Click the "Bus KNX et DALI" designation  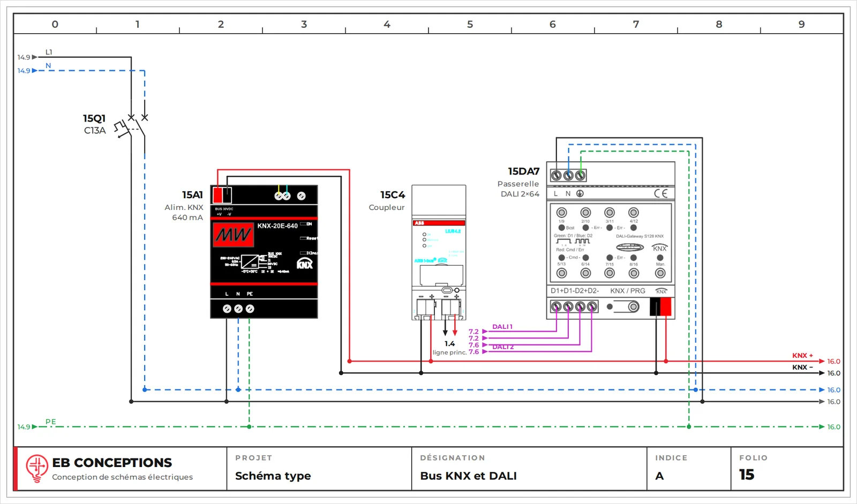[x=469, y=476]
